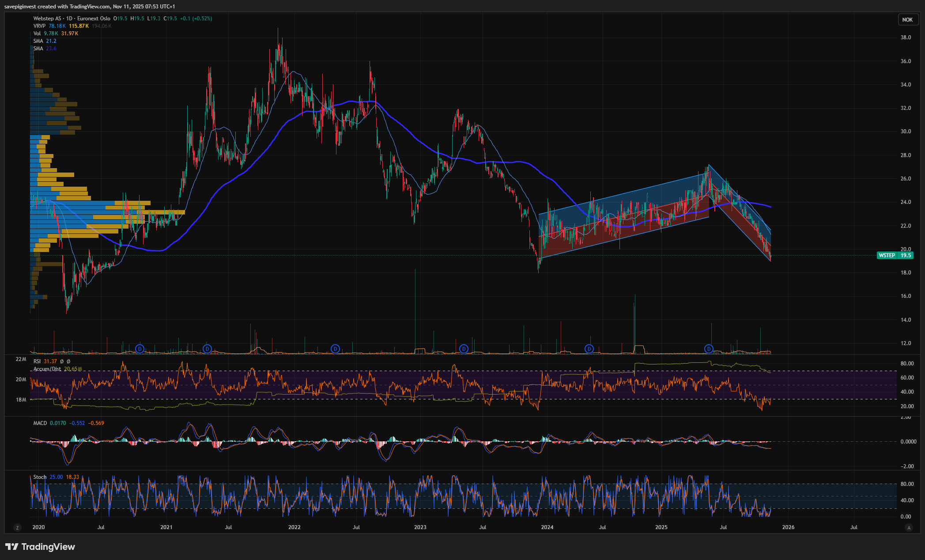The height and width of the screenshot is (560, 925).
Task: Open the NOK currency selector
Action: (907, 19)
